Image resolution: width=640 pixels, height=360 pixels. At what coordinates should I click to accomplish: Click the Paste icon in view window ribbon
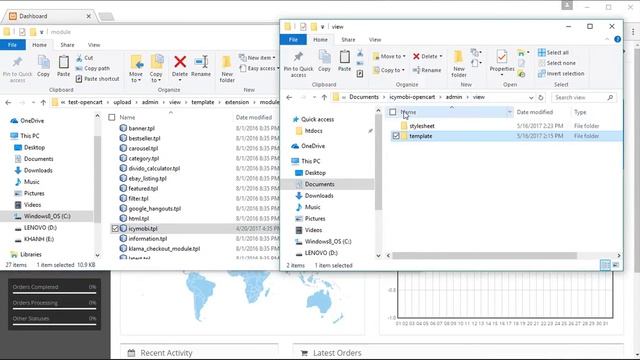(344, 61)
